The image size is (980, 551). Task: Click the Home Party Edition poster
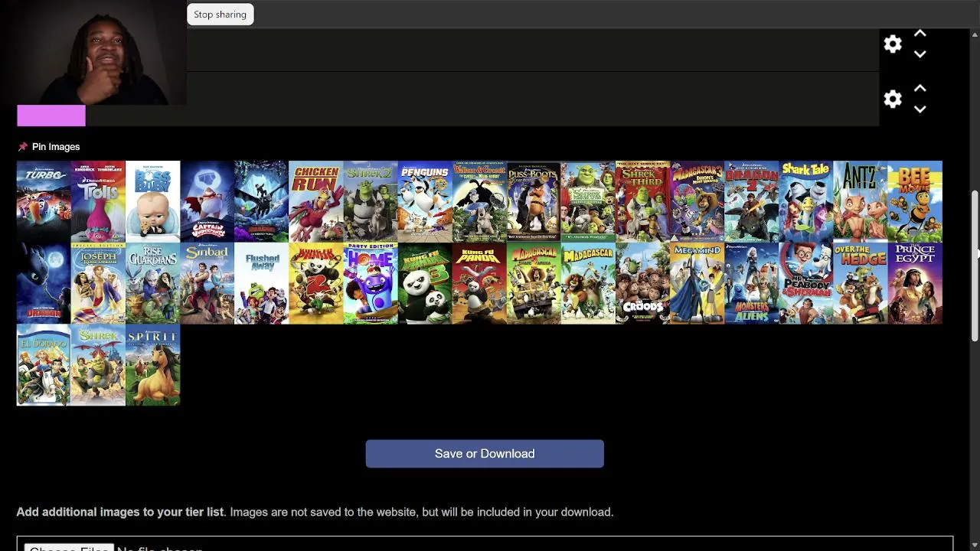tap(370, 283)
